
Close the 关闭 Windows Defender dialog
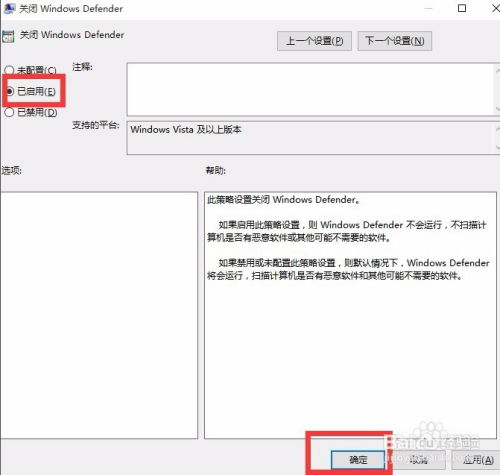pos(496,8)
